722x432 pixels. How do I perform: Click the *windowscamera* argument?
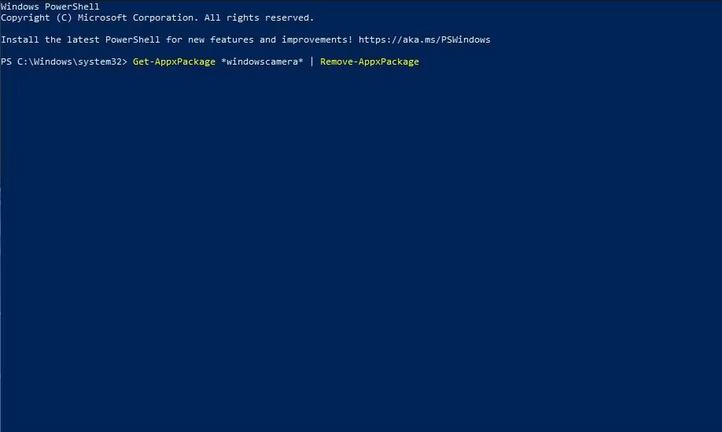pyautogui.click(x=262, y=62)
